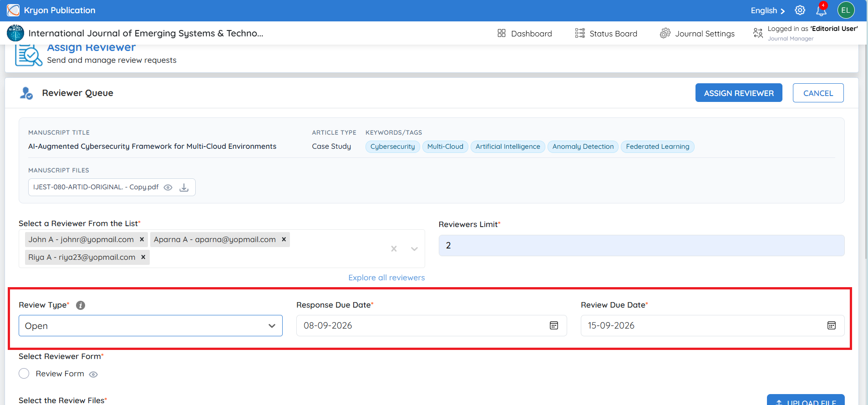Click the manuscript title text

152,146
